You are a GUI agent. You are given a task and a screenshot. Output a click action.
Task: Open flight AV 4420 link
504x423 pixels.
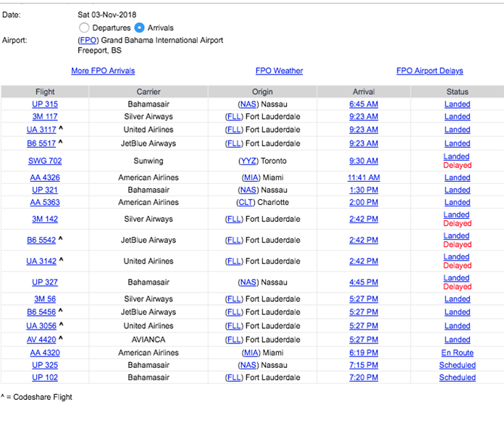click(41, 340)
